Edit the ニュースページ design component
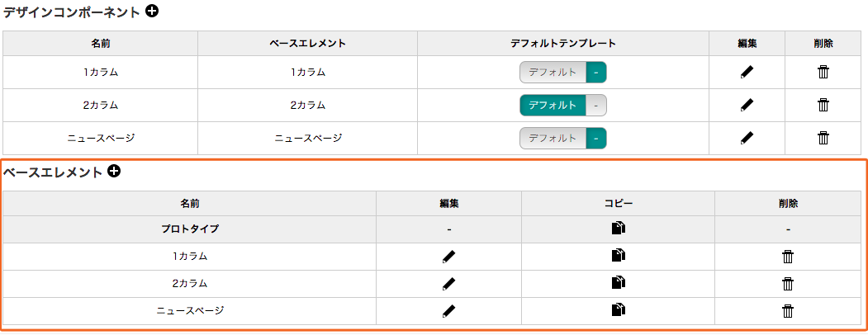 pyautogui.click(x=747, y=138)
